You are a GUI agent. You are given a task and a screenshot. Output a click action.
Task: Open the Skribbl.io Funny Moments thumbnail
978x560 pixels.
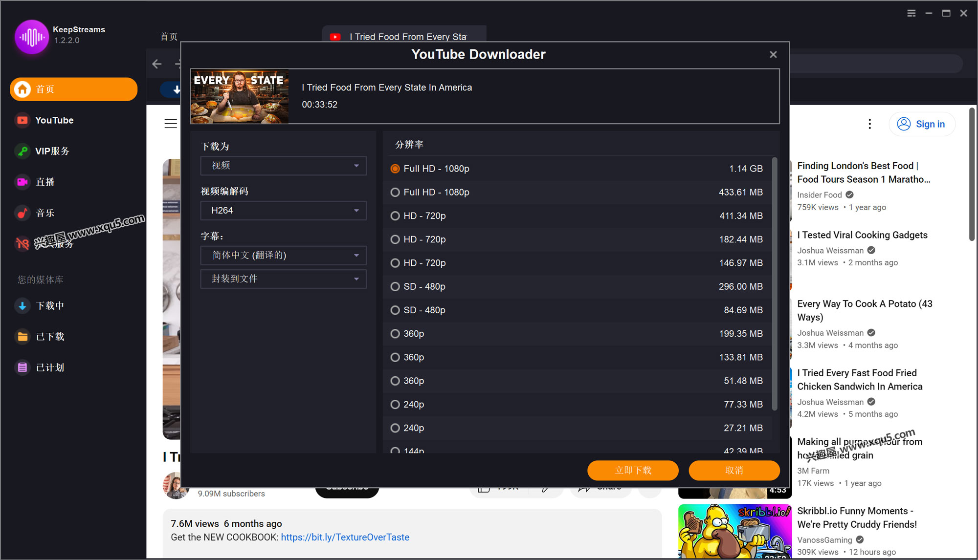[x=735, y=532]
